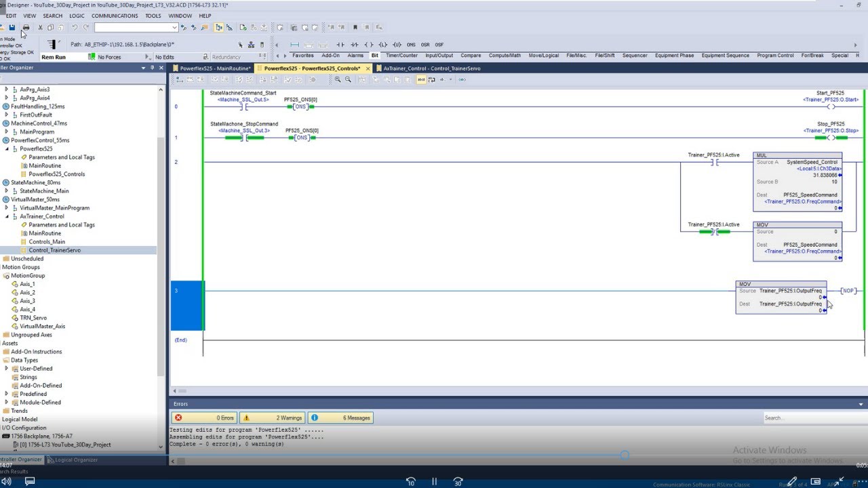Insert output latch (L) instruction

point(382,44)
